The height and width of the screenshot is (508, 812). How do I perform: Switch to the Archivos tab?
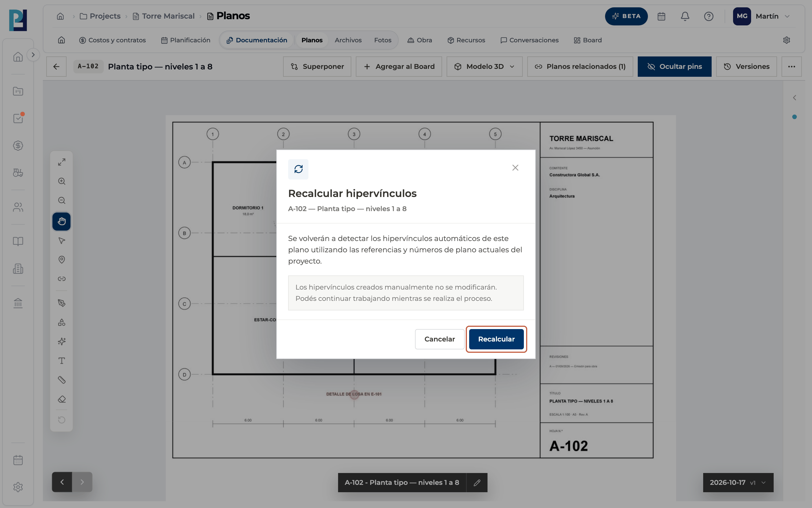(348, 40)
